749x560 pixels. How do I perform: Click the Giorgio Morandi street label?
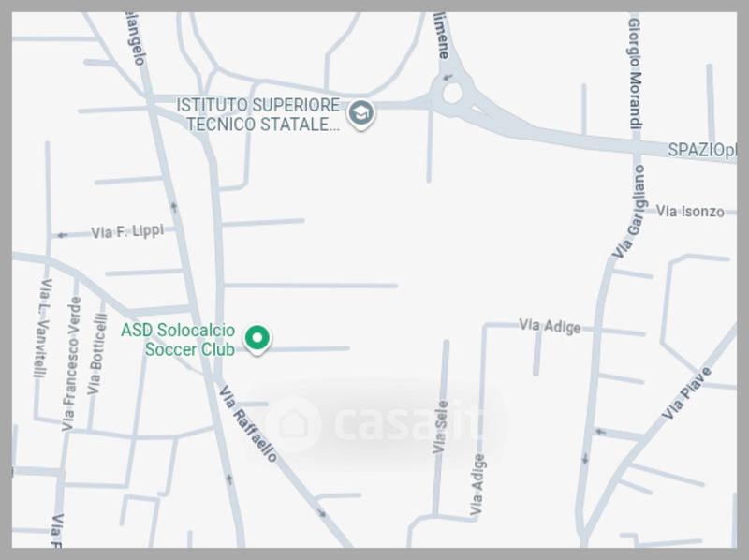point(635,74)
